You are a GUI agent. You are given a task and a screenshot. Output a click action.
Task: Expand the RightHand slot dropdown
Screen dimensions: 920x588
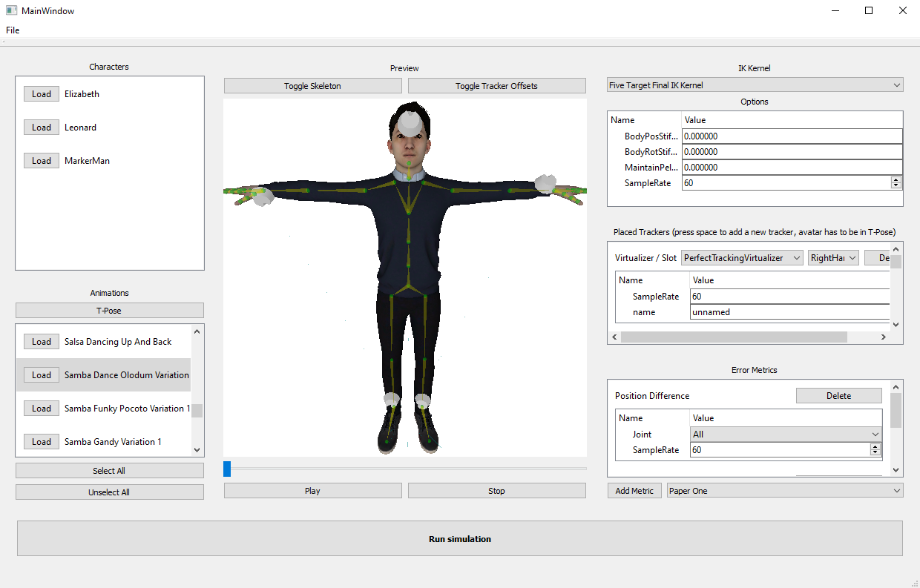pos(833,258)
